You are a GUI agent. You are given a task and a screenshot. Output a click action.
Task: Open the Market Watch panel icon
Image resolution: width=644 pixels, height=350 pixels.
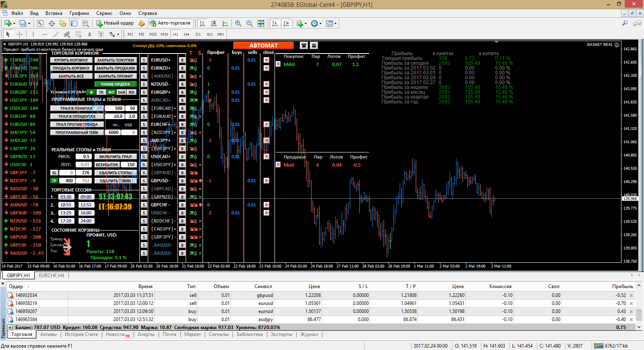(40, 23)
